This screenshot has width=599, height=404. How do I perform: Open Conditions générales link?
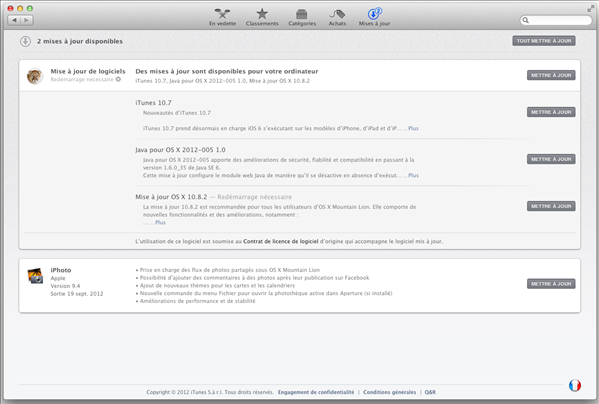[389, 392]
